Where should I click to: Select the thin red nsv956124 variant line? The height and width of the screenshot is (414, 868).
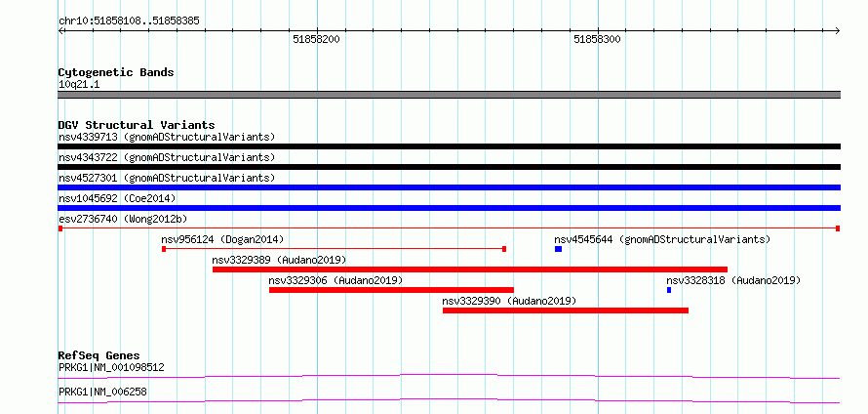334,249
